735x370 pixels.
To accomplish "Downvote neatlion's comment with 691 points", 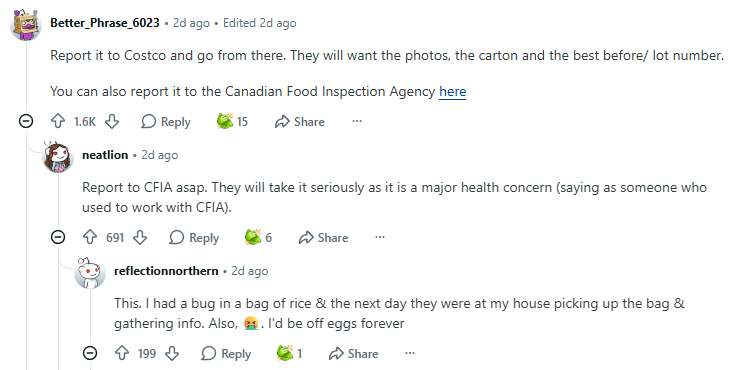I will pos(140,237).
